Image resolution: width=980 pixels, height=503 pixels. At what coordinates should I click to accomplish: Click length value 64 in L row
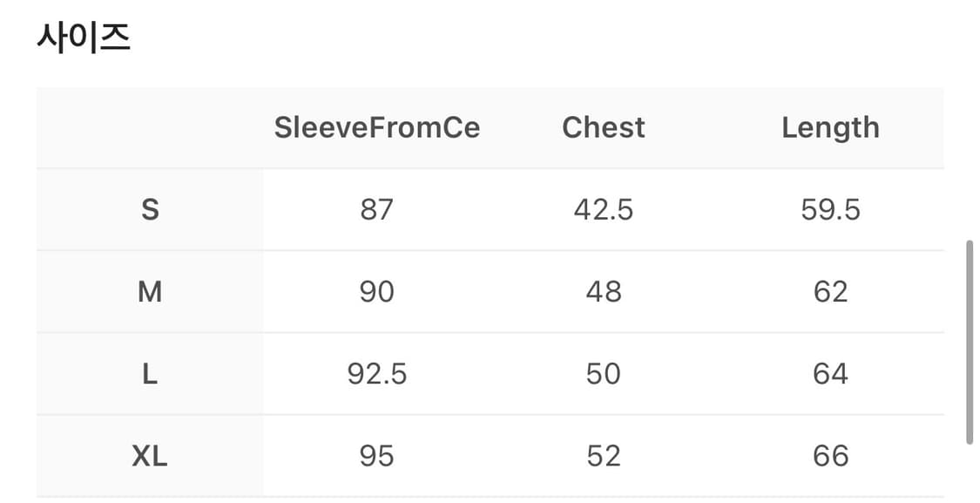pos(830,374)
